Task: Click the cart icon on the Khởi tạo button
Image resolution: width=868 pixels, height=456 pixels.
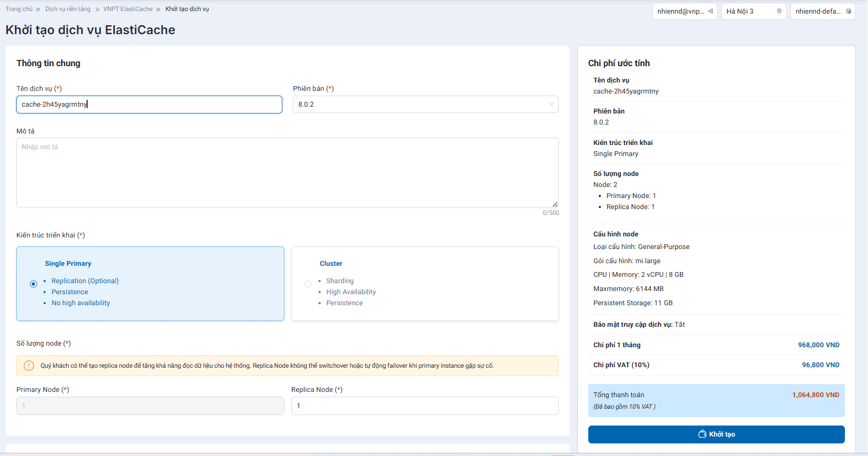Action: (702, 434)
